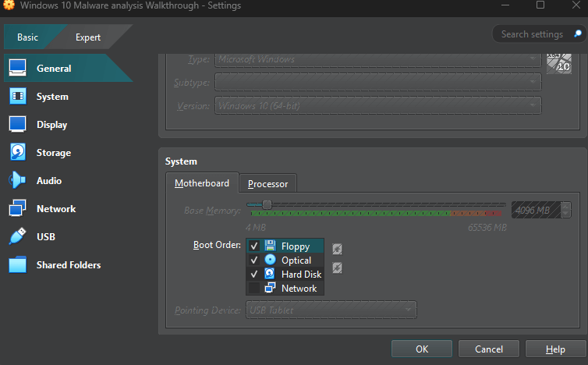Open Help for settings
The height and width of the screenshot is (365, 588).
coord(555,349)
